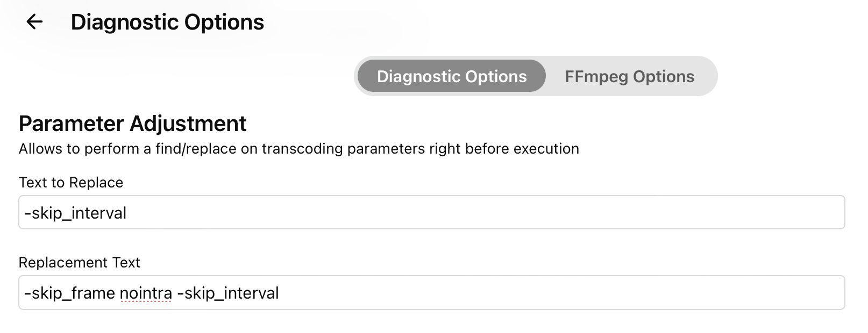The height and width of the screenshot is (333, 868).
Task: Click the "Text to Replace" label
Action: point(71,183)
